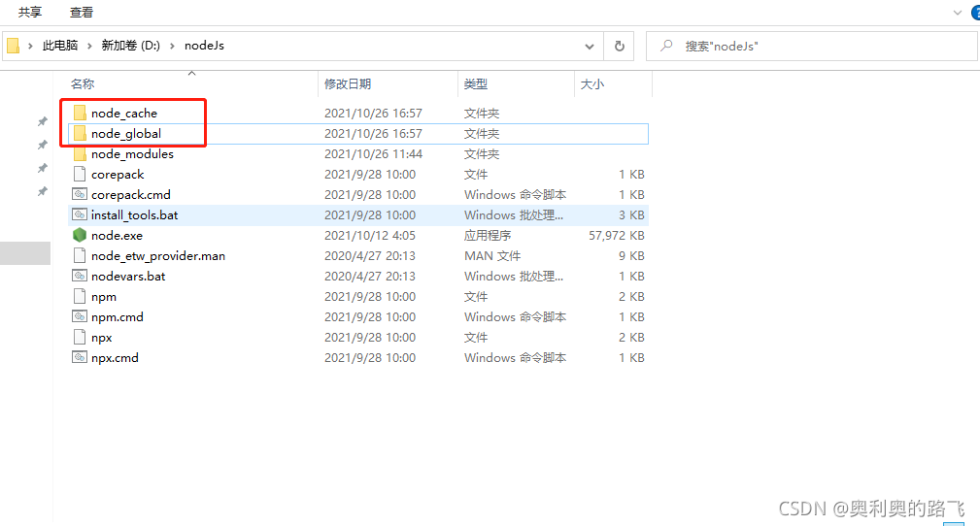Image resolution: width=980 pixels, height=526 pixels.
Task: Click the corepack file icon
Action: [80, 175]
